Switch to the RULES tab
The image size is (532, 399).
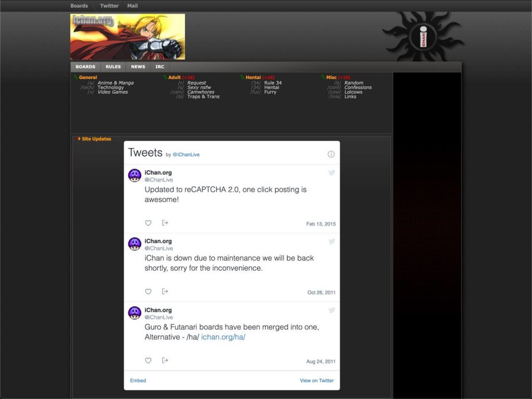point(113,67)
